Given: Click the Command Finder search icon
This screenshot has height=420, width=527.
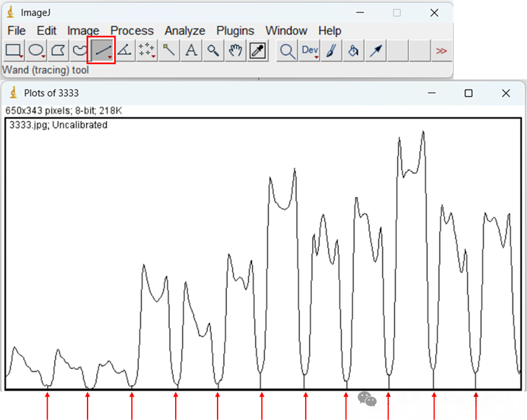Looking at the screenshot, I should pos(287,51).
